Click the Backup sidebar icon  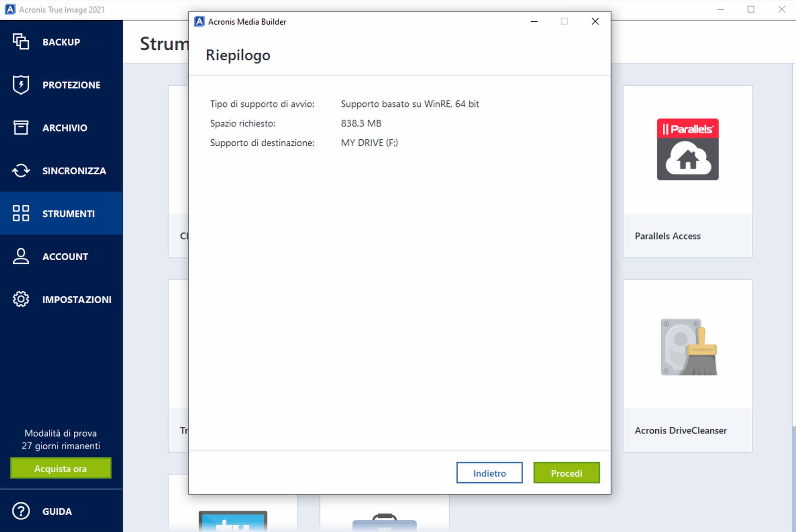(21, 42)
